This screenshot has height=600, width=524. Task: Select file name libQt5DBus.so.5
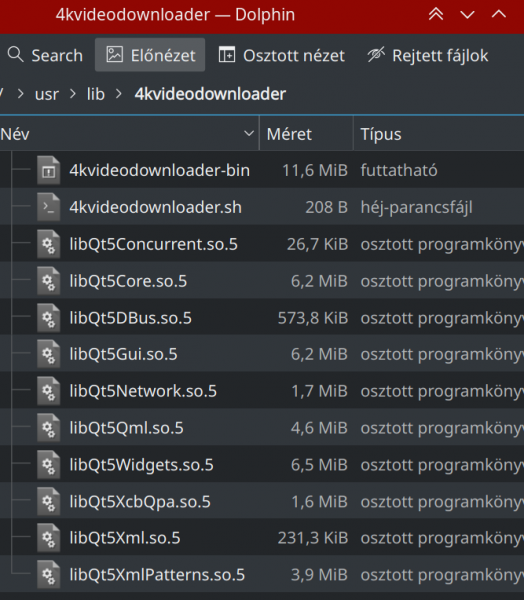coord(131,318)
